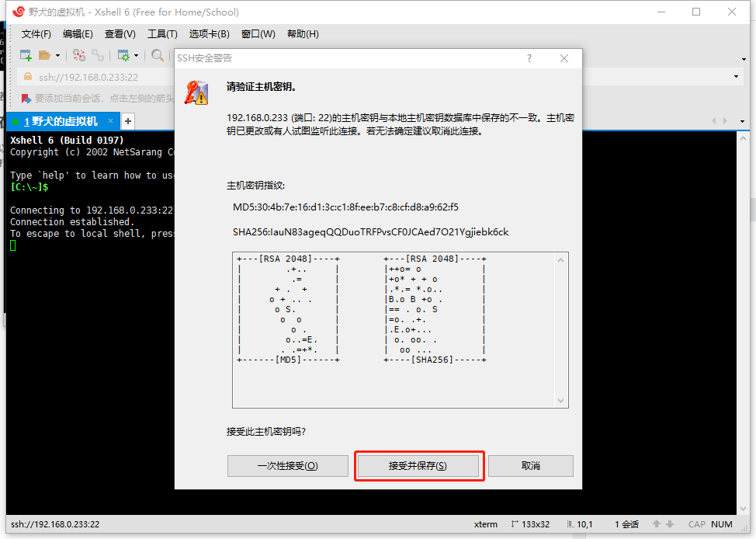Click the next tab right arrow
Viewport: 756px width, 539px height.
point(725,121)
